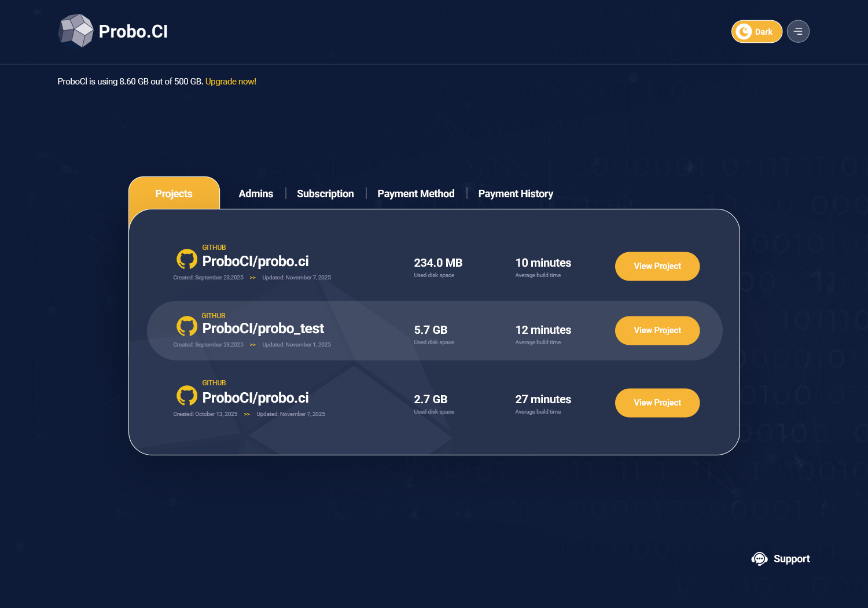This screenshot has width=868, height=608.
Task: Click the "5.7 GB" disk space value
Action: (x=431, y=330)
